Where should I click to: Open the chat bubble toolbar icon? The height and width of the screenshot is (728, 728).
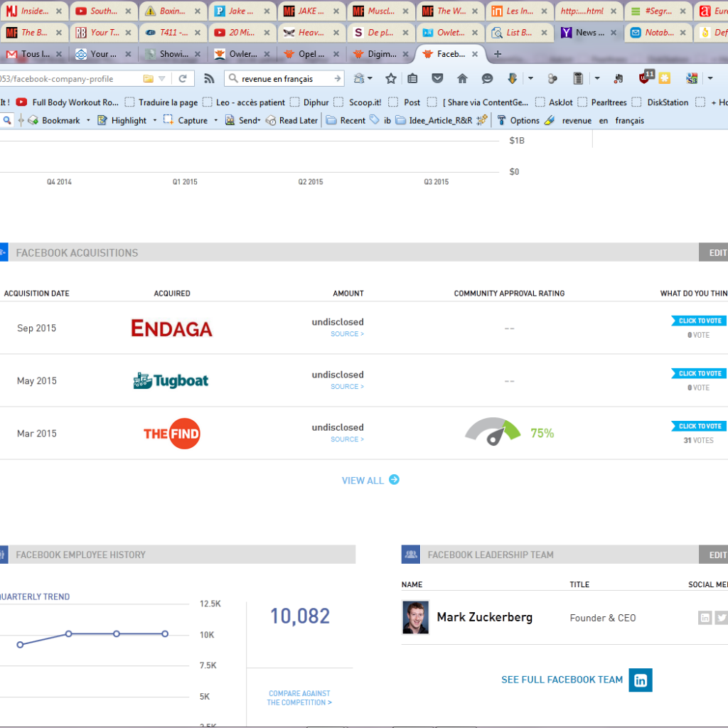click(487, 78)
